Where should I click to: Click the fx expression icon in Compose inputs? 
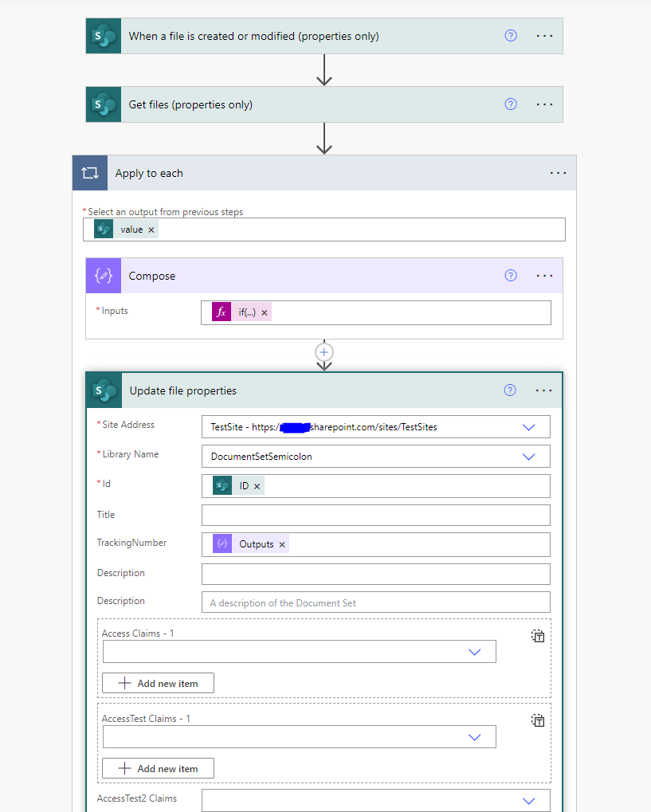point(221,312)
